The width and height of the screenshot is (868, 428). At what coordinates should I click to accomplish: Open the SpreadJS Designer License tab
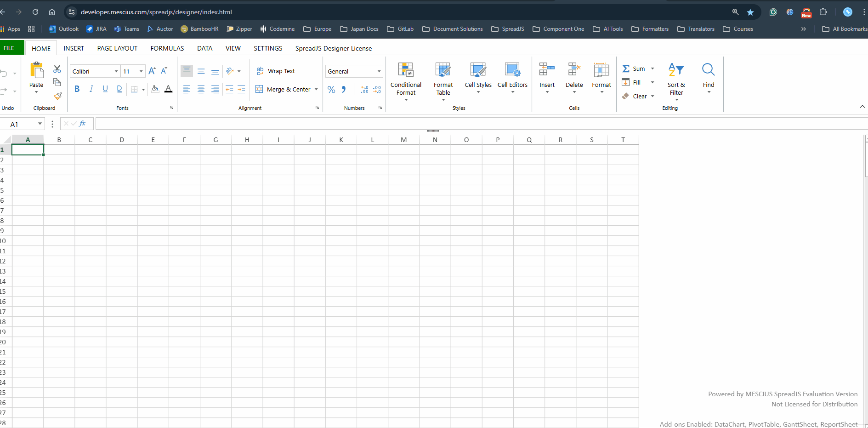[334, 48]
